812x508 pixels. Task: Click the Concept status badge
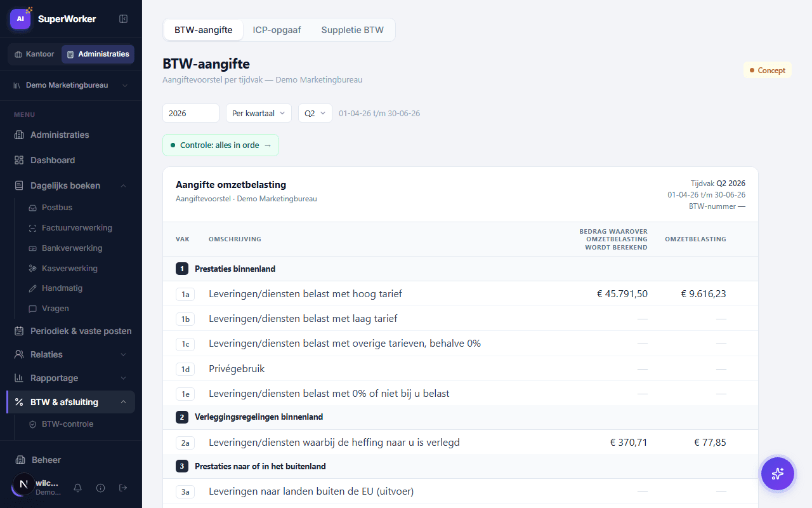click(768, 70)
